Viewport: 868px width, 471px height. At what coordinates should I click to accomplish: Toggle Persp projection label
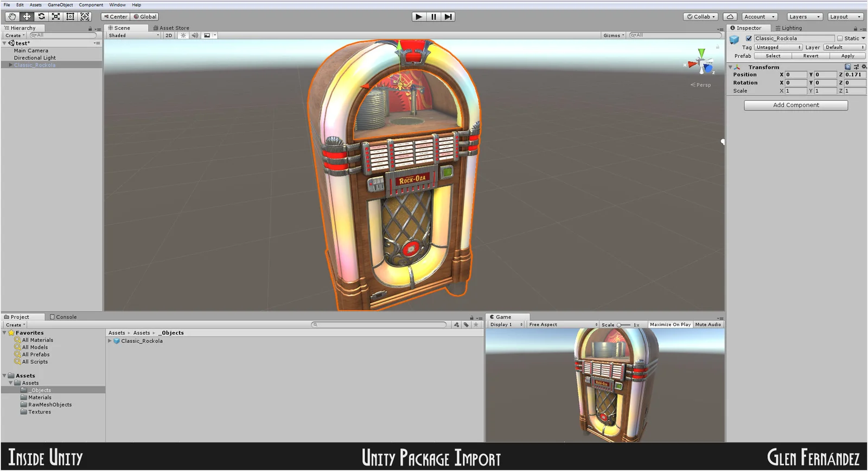[x=701, y=85]
